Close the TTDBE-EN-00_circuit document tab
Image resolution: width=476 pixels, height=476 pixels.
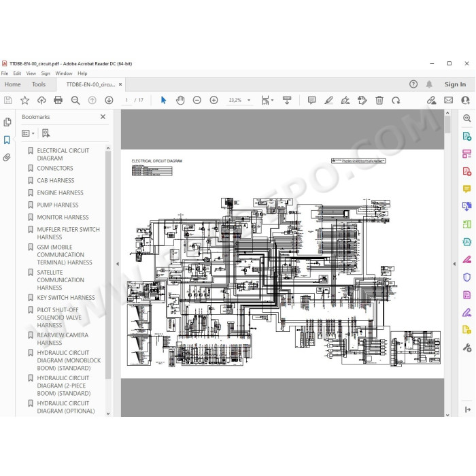click(x=120, y=84)
